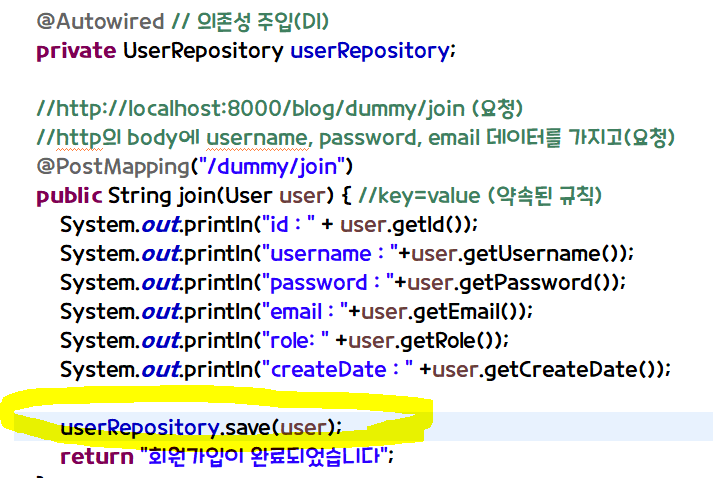The height and width of the screenshot is (478, 713).
Task: Click the "/dummy/join" string literal
Action: 271,167
